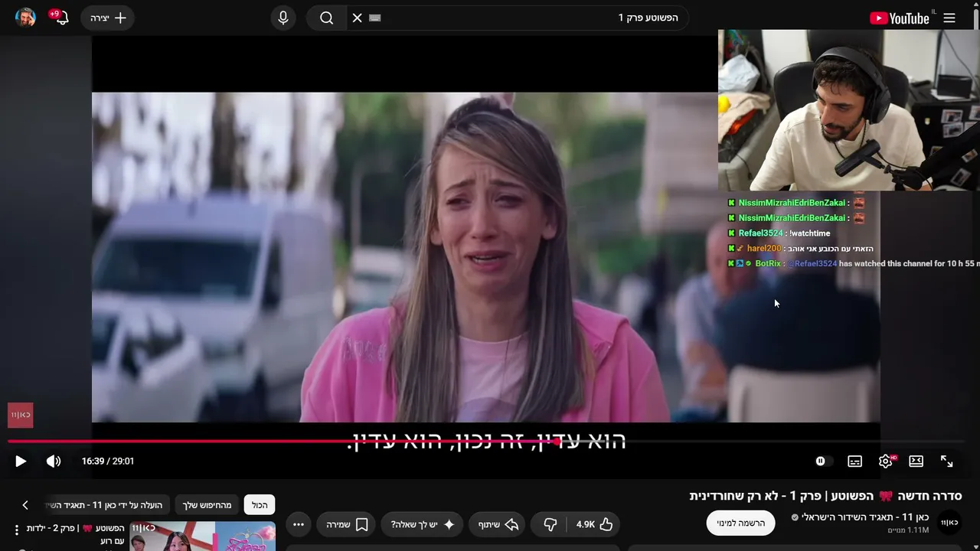Focus the search field containing הפשוטע פרק 1
Image resolution: width=980 pixels, height=551 pixels.
[517, 18]
